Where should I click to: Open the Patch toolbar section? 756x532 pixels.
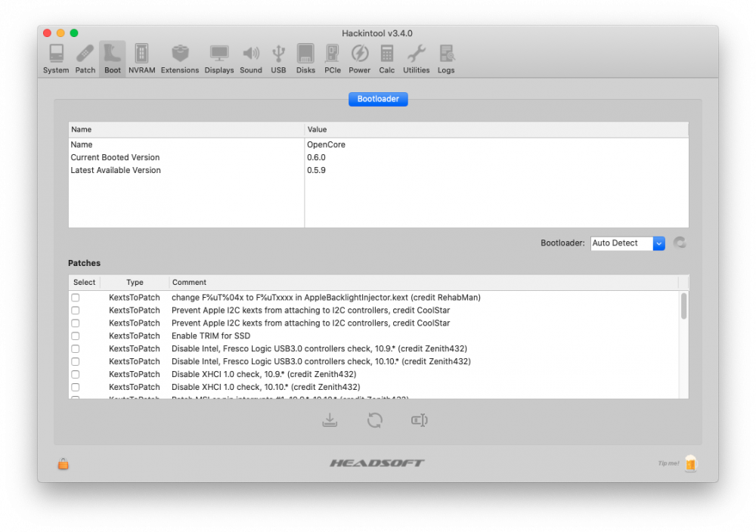coord(85,59)
